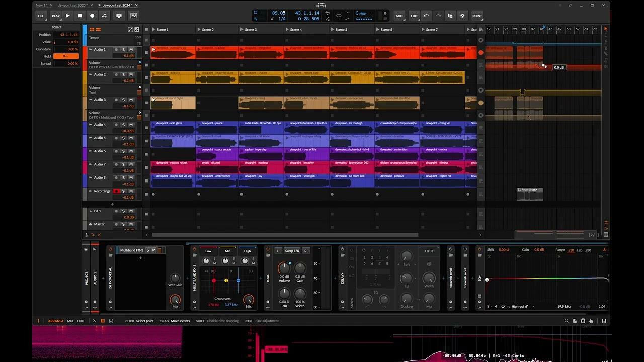Open the search icon in the bottom right

(567, 321)
